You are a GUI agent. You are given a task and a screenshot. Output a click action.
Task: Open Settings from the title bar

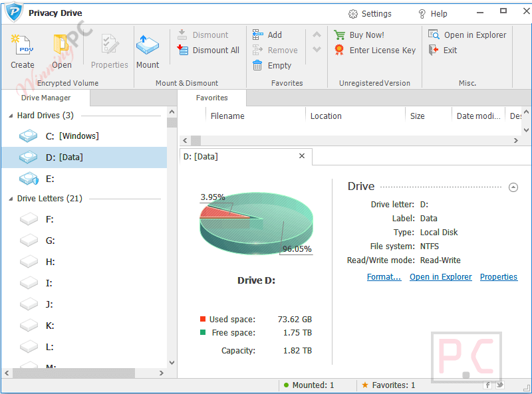370,14
